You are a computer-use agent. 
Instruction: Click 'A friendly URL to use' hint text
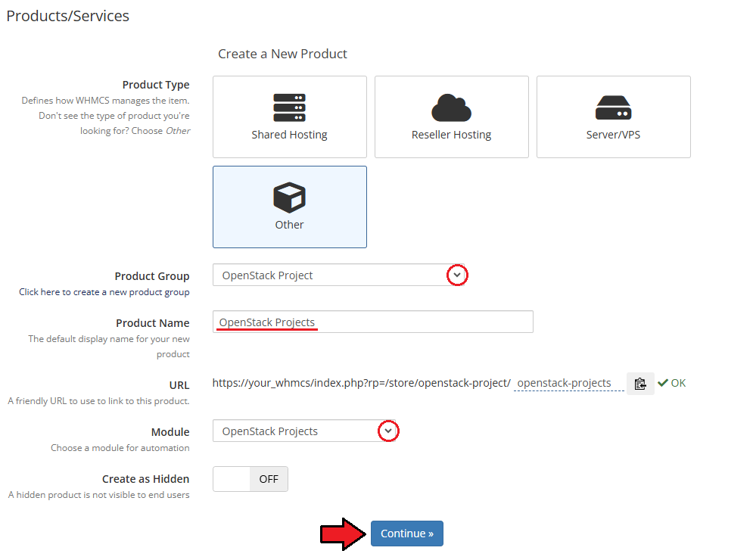98,401
